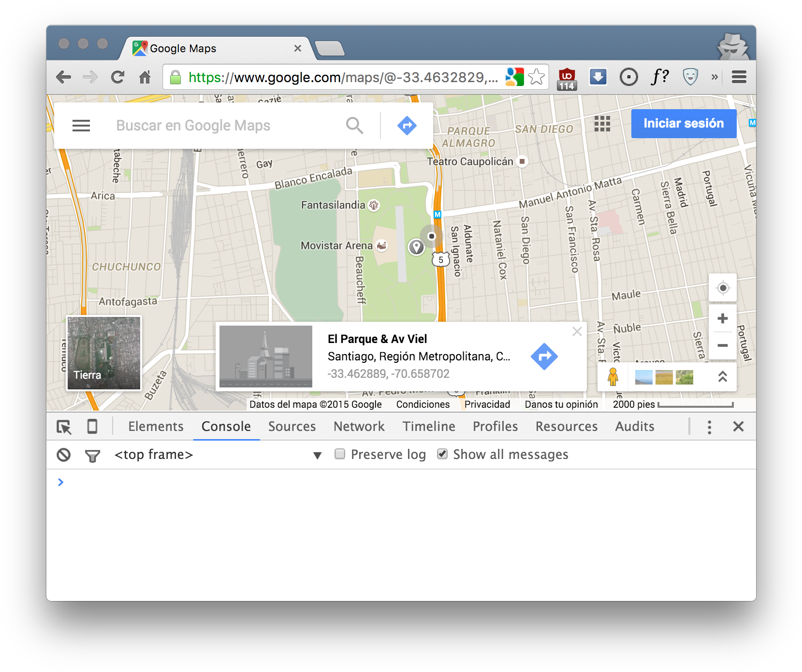Open the Elements tab in DevTools
802x672 pixels.
click(156, 427)
